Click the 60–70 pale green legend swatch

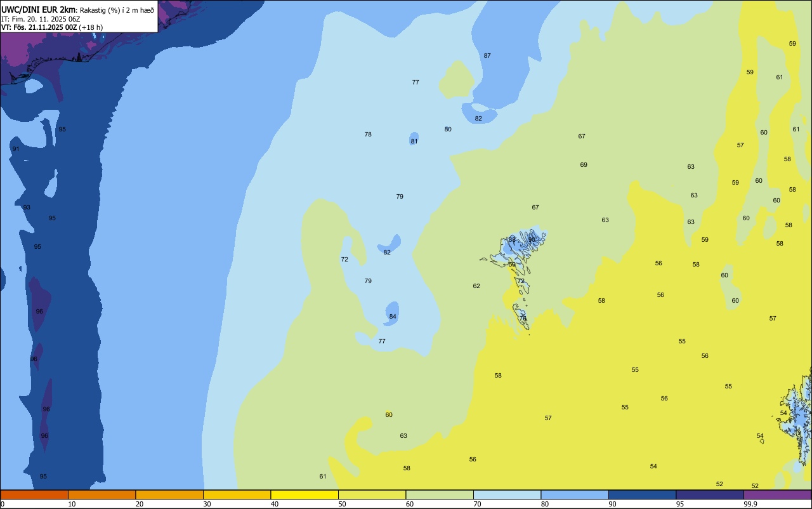[x=440, y=494]
